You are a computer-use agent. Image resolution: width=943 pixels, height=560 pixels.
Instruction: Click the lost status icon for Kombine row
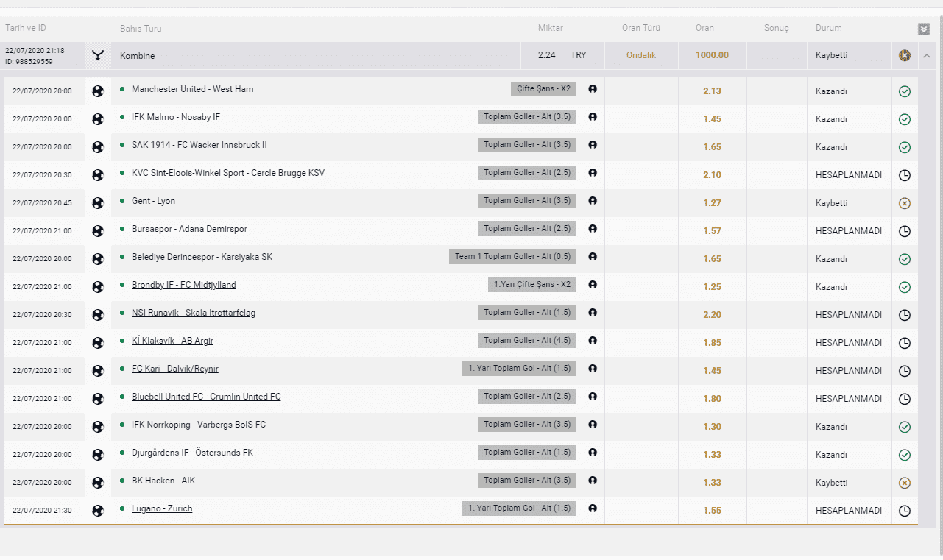tap(905, 55)
